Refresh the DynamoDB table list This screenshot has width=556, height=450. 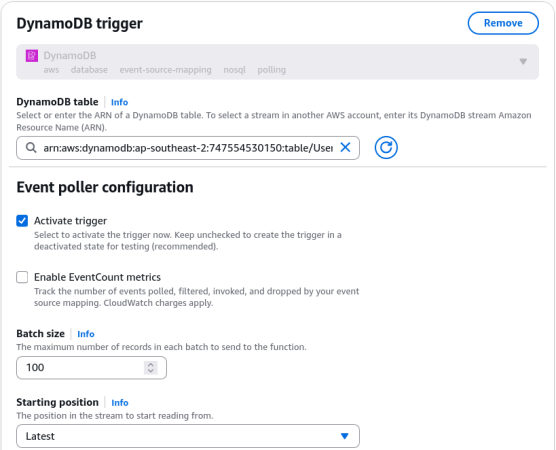pyautogui.click(x=386, y=148)
